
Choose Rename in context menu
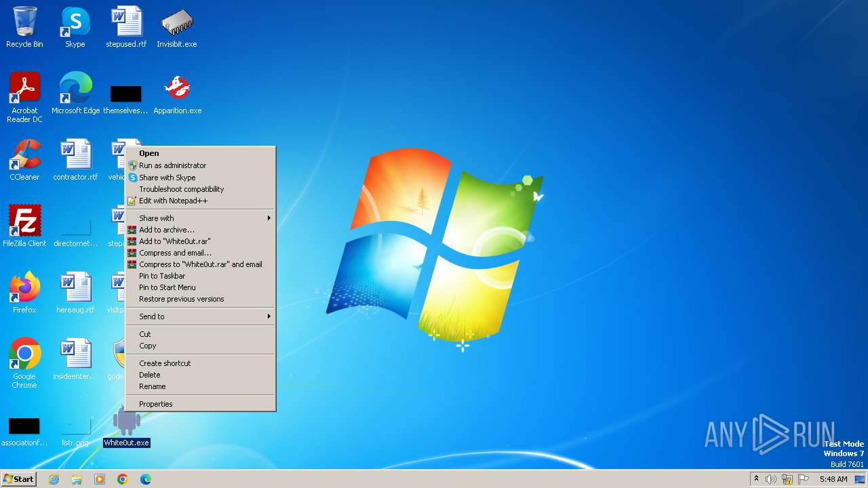point(201,386)
